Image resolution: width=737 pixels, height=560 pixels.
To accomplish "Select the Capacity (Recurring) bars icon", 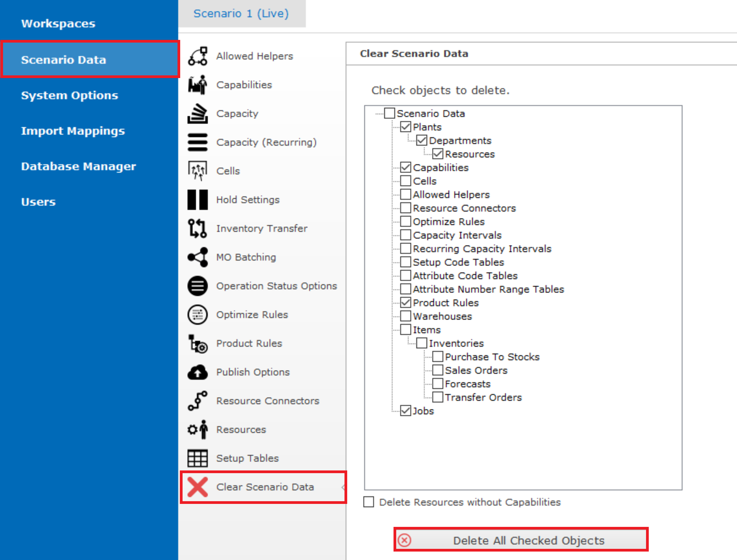I will [198, 142].
